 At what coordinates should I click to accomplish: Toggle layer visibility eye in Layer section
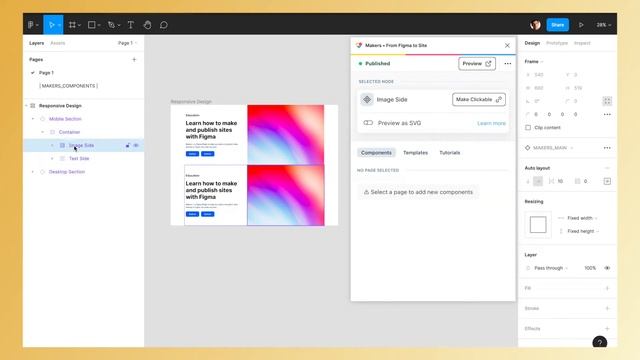tap(607, 268)
